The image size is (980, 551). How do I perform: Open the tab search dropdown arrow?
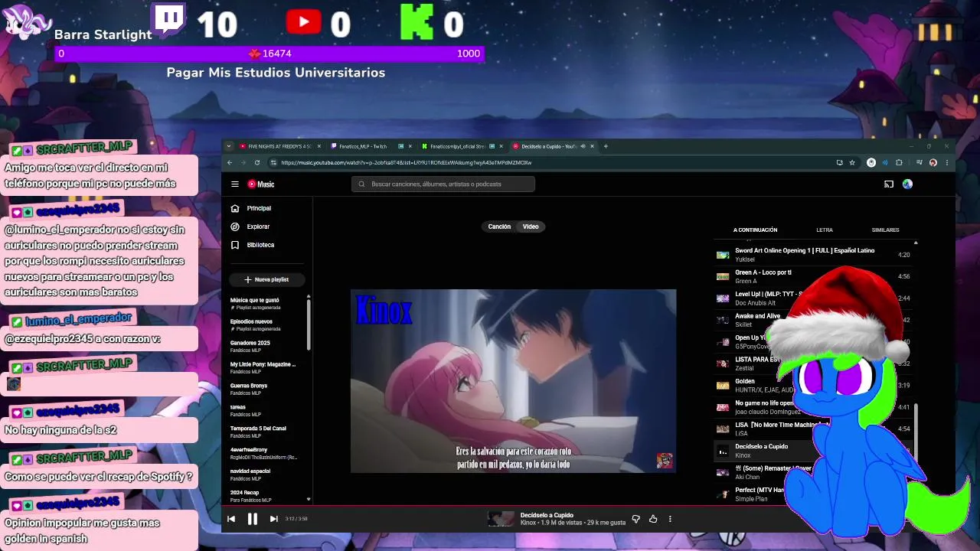228,146
